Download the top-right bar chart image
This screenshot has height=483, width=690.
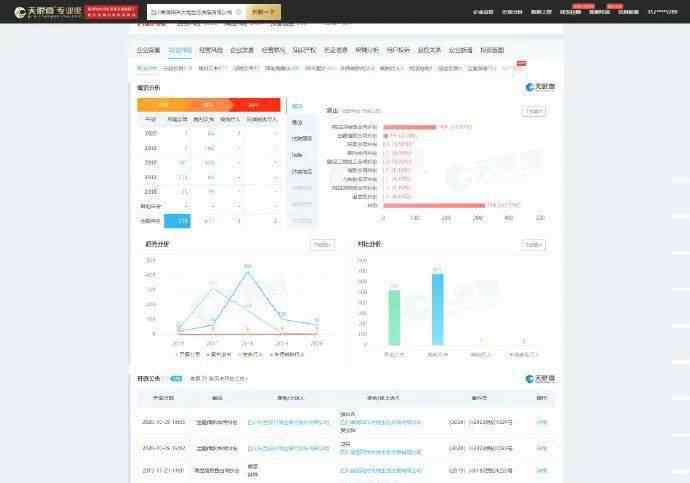(x=534, y=111)
